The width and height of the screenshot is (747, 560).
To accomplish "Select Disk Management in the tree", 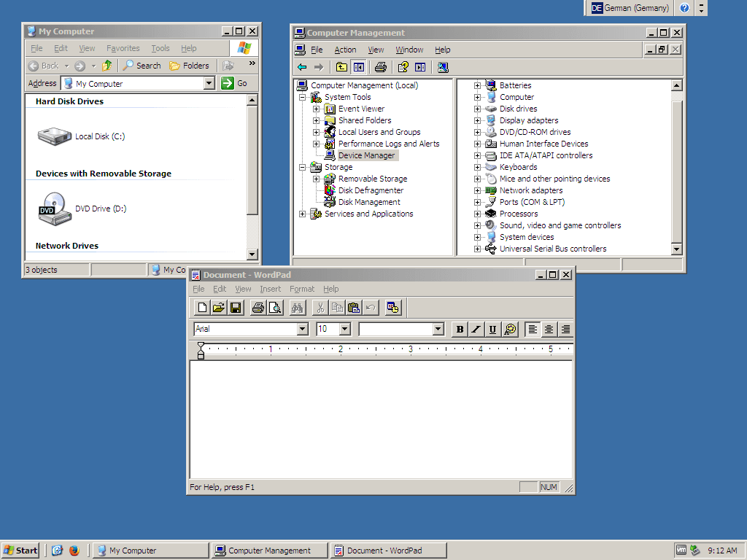I will [369, 202].
